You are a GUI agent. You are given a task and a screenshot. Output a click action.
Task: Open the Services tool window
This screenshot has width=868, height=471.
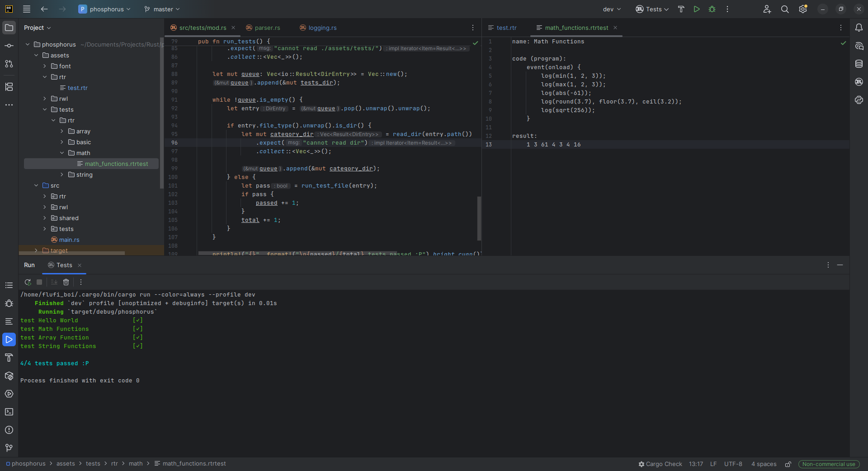click(x=9, y=394)
